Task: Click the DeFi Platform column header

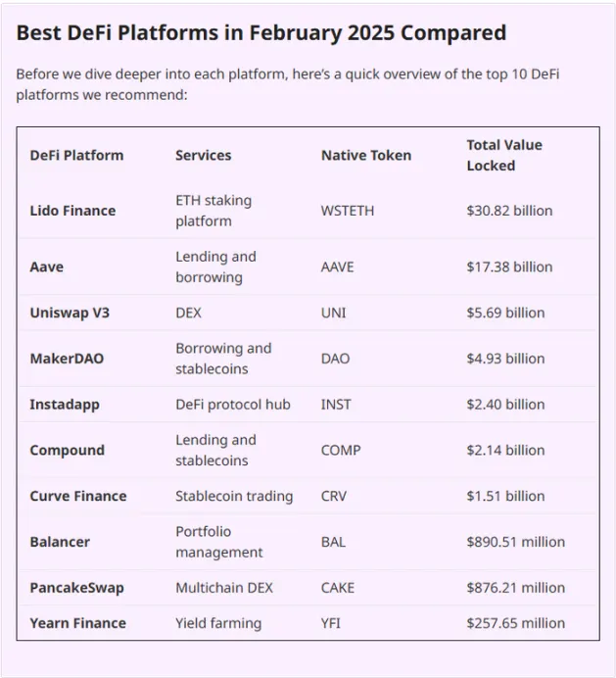Action: click(x=76, y=155)
